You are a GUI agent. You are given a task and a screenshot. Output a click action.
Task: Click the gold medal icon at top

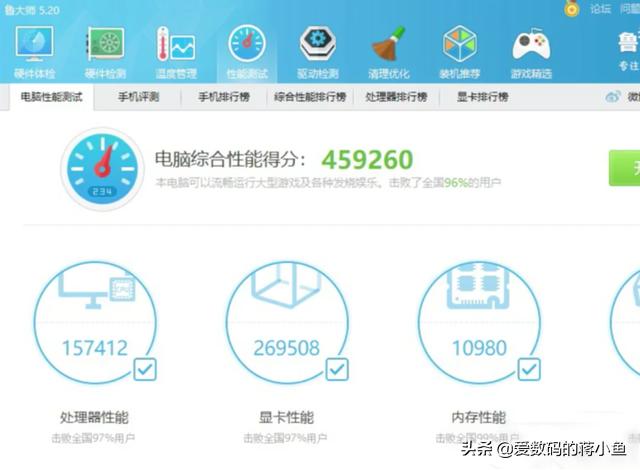[572, 8]
